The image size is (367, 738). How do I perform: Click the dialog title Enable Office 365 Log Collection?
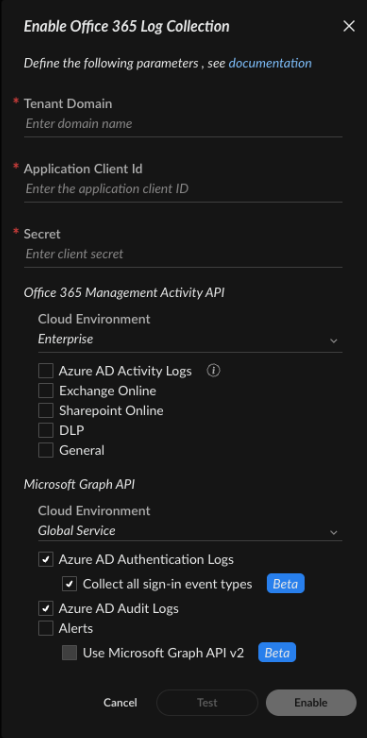coord(127,26)
